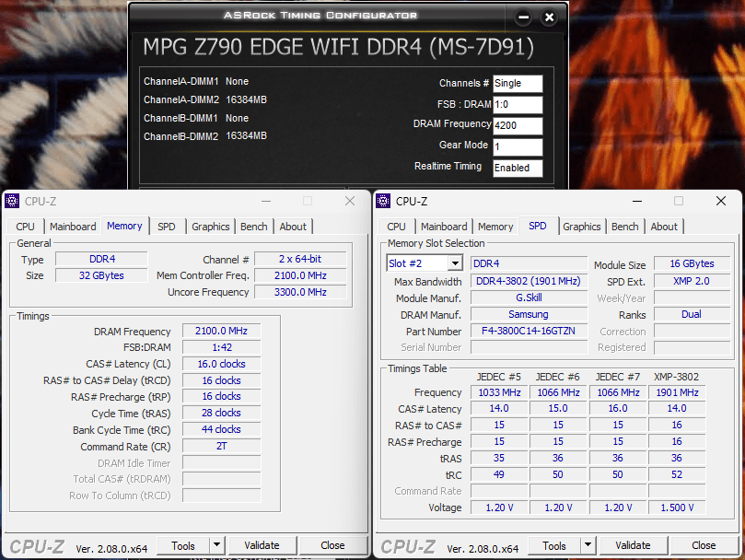The height and width of the screenshot is (560, 745).
Task: Click the Part Number F4-3800C14-16GTZN
Action: (x=529, y=331)
